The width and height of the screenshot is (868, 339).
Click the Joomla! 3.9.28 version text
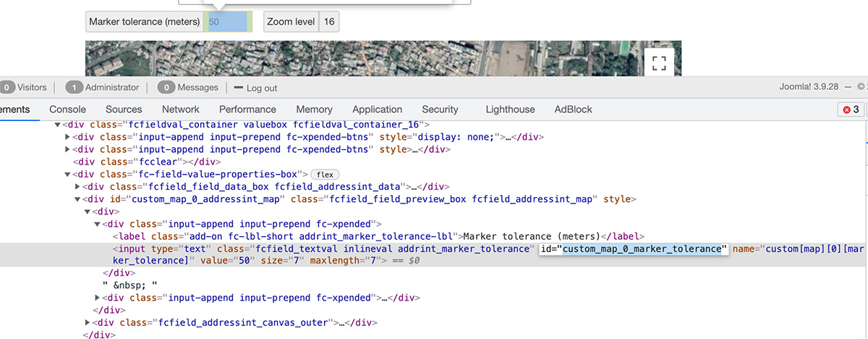coord(809,87)
